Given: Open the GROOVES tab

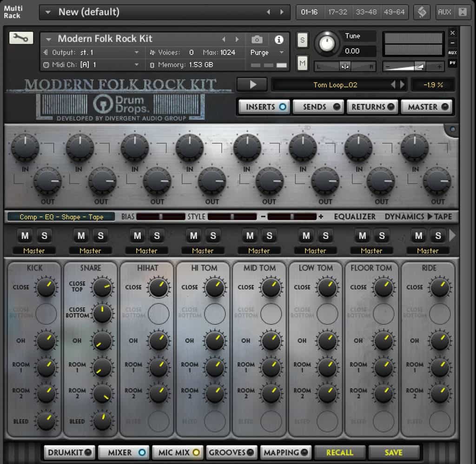Looking at the screenshot, I should 231,452.
